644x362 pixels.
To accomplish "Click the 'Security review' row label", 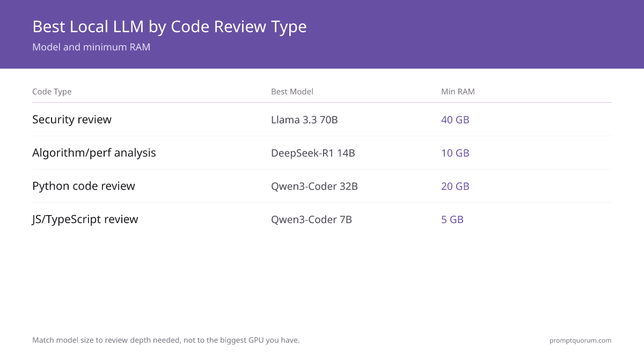I will coord(72,120).
